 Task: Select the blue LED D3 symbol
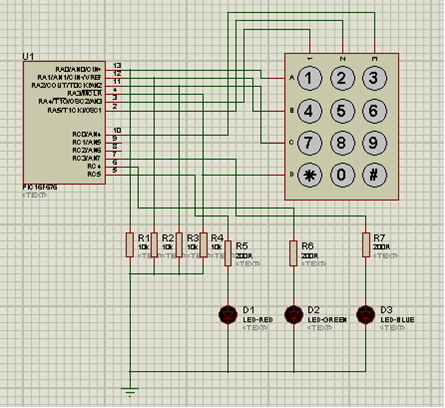click(x=366, y=315)
